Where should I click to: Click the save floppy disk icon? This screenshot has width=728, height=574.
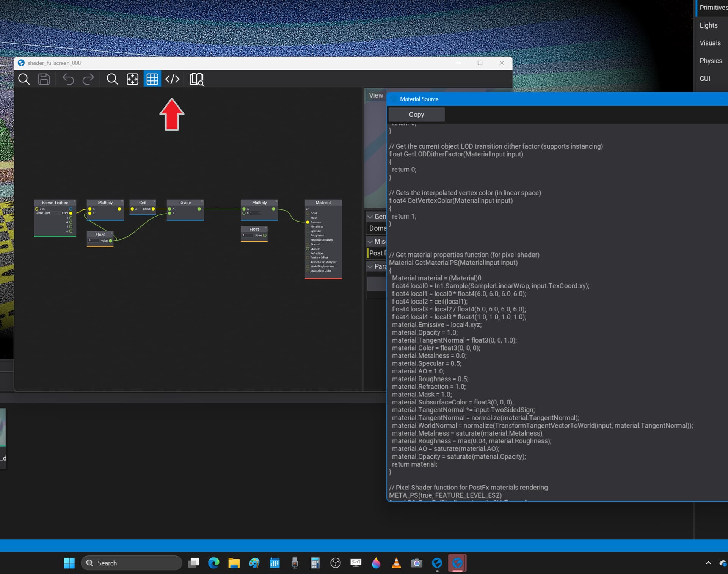pyautogui.click(x=44, y=79)
